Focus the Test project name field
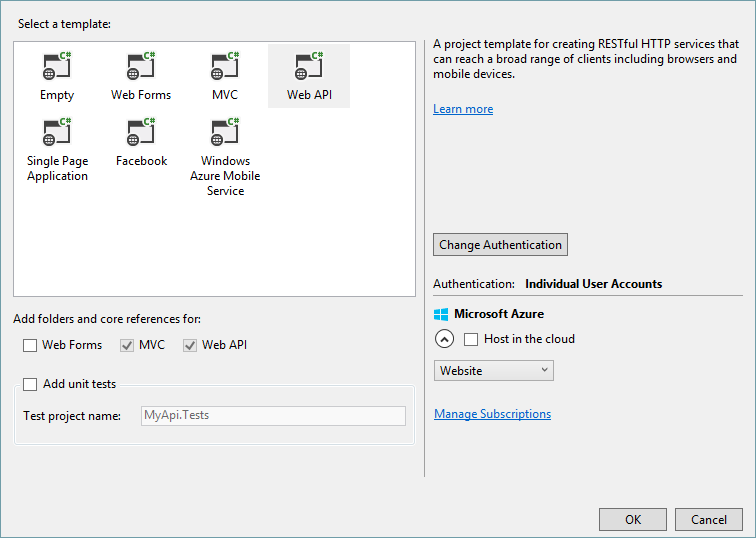 click(273, 416)
